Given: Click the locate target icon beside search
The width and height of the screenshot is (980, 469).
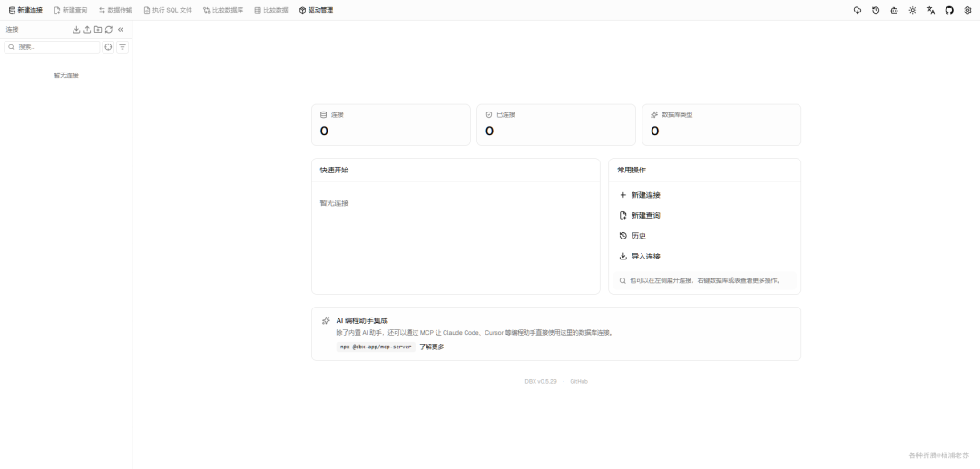Looking at the screenshot, I should [108, 47].
